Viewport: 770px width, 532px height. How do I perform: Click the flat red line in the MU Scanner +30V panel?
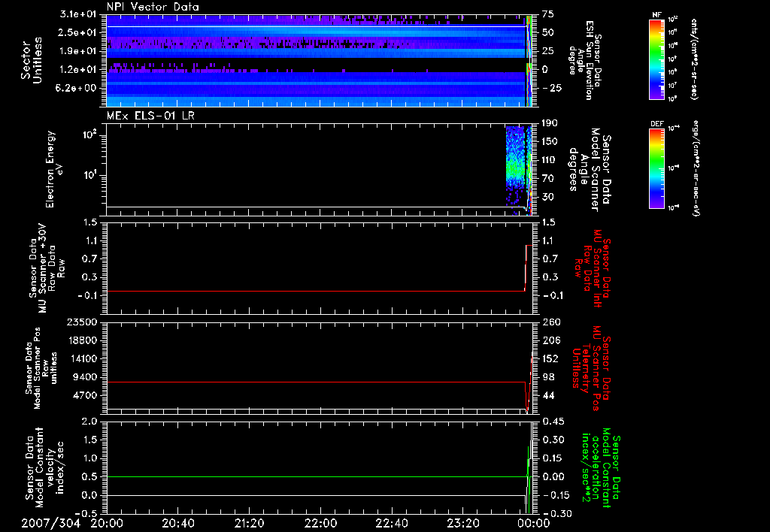tap(315, 291)
